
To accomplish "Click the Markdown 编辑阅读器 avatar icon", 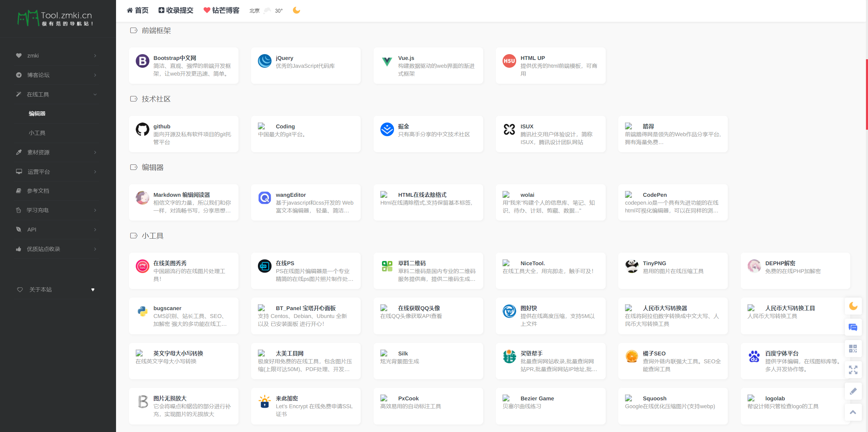I will point(142,198).
